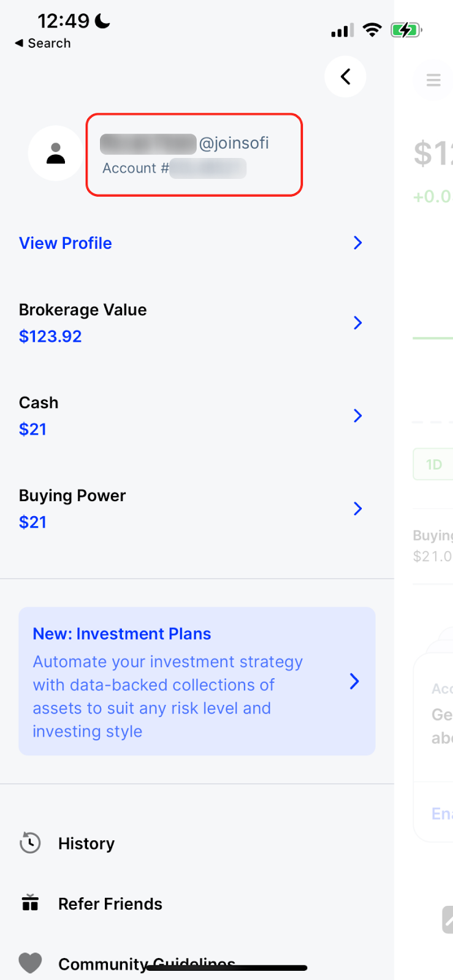The width and height of the screenshot is (453, 980).
Task: Expand the Cash row chevron
Action: pos(358,416)
